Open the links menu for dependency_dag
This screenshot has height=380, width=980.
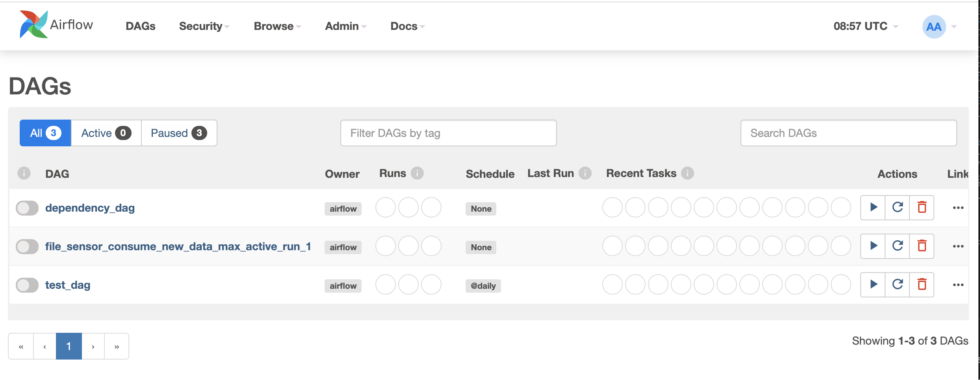click(958, 207)
